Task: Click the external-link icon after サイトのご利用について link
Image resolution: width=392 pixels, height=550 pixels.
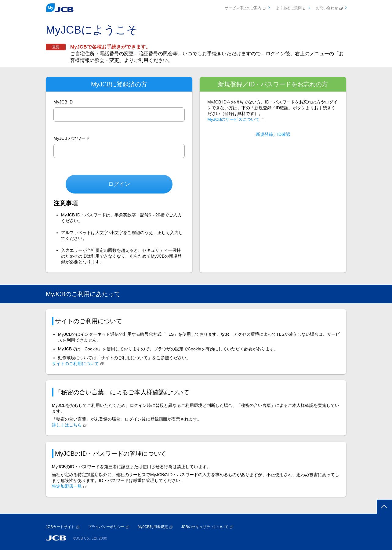Action: point(102,364)
